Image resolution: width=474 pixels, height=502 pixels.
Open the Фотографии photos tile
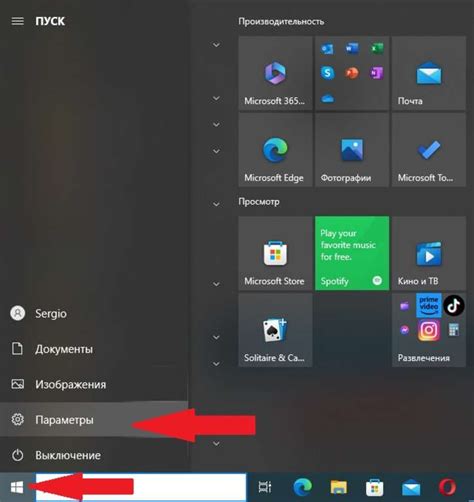pos(352,150)
